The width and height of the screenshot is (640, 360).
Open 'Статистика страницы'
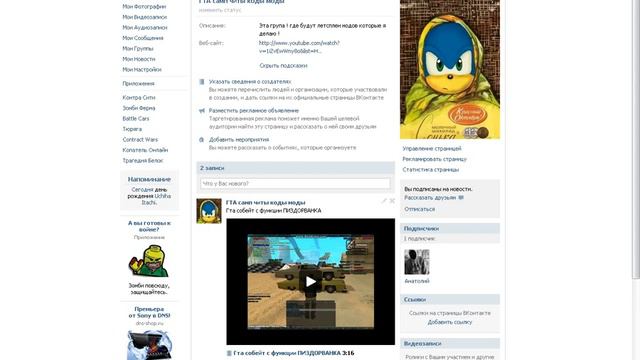coord(431,170)
